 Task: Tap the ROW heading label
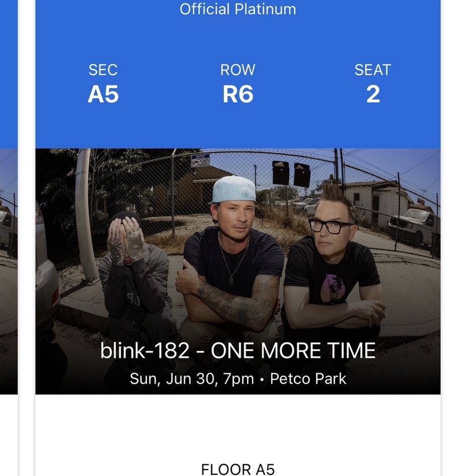[x=238, y=70]
